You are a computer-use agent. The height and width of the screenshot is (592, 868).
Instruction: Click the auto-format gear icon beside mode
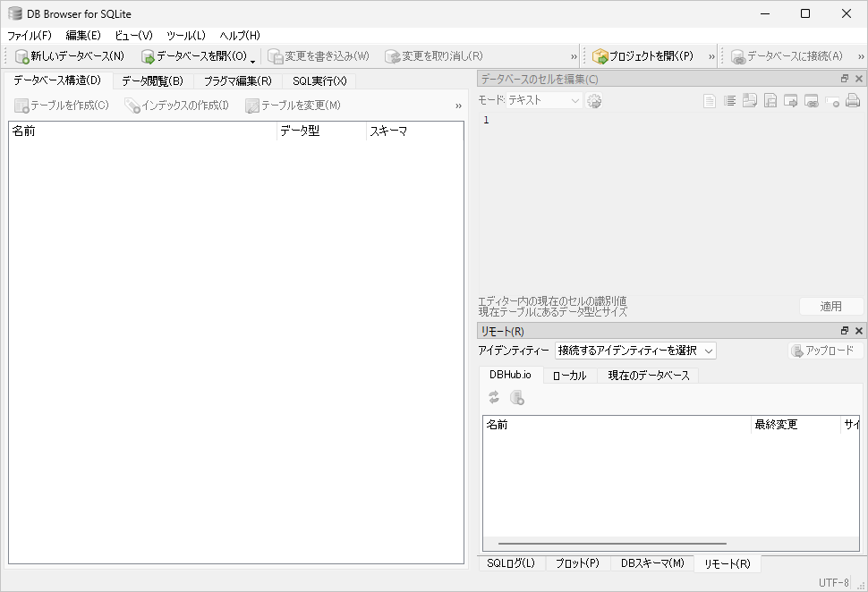tap(594, 101)
